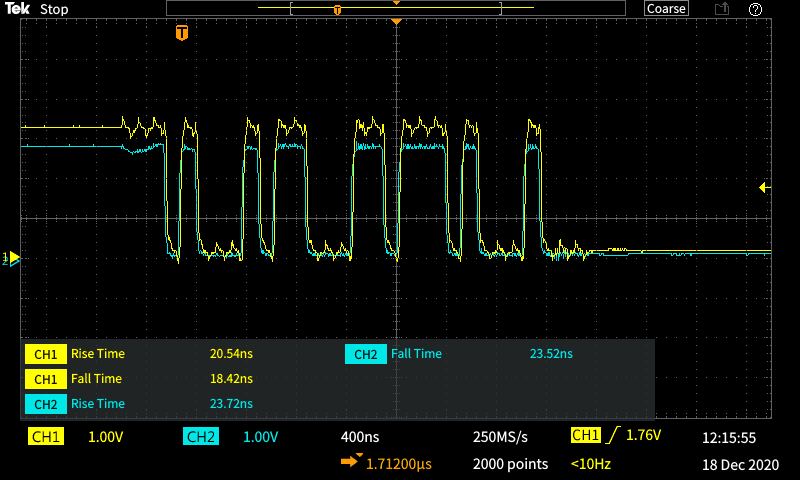Select the orange trigger position T marker

point(181,33)
